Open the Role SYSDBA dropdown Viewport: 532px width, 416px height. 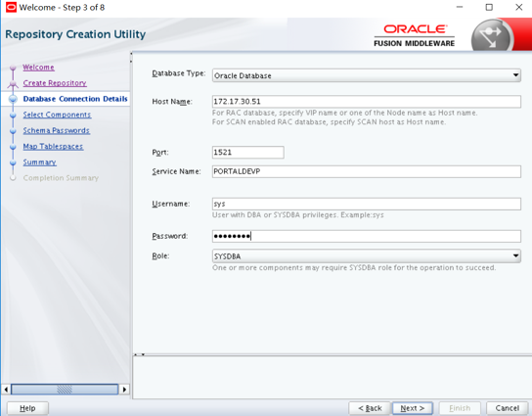[367, 256]
